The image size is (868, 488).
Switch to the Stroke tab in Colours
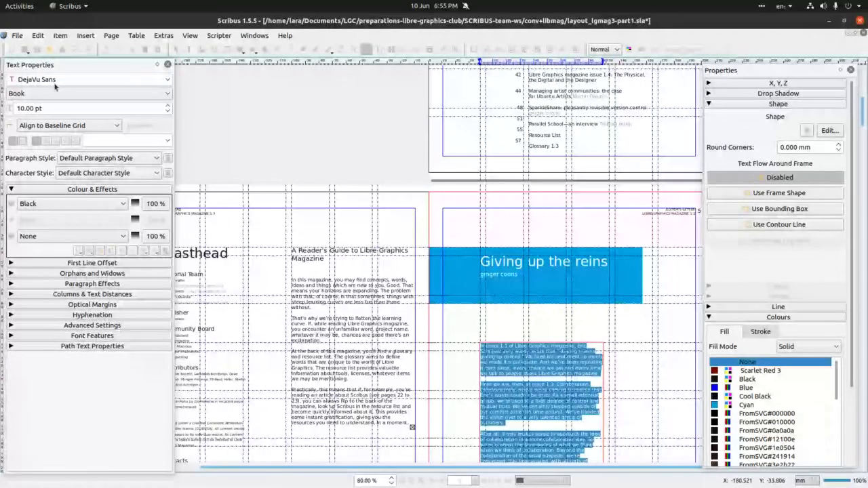click(760, 331)
